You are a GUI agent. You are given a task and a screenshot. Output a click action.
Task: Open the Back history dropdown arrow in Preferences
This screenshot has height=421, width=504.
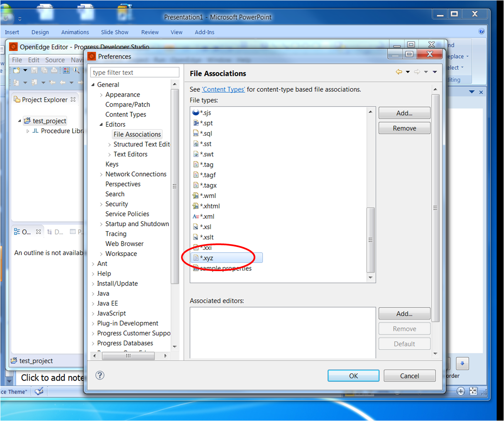(408, 72)
